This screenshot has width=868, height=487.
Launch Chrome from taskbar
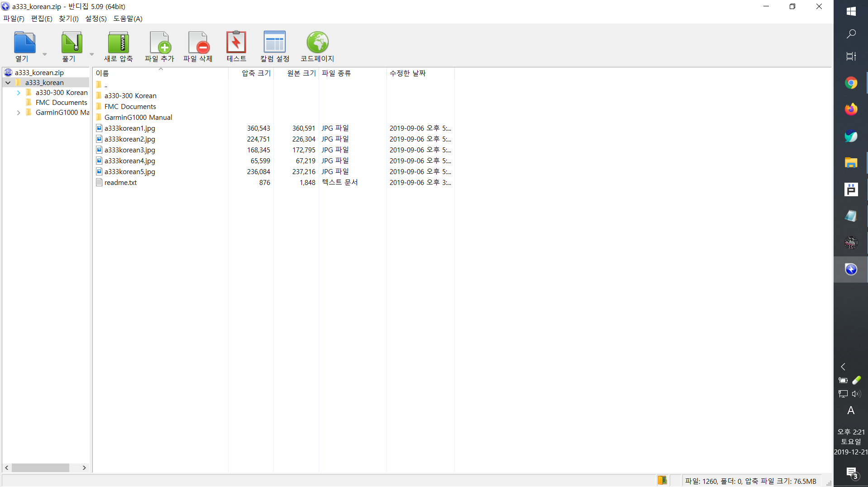tap(851, 83)
